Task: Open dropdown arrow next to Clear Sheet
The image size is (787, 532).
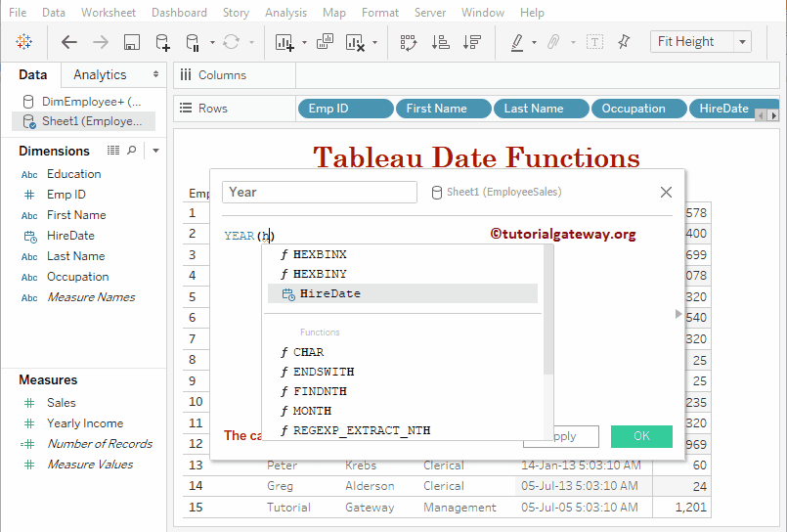Action: click(x=375, y=43)
